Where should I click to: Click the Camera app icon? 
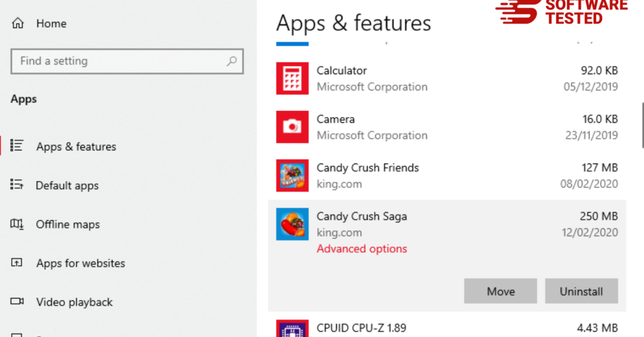pyautogui.click(x=292, y=127)
